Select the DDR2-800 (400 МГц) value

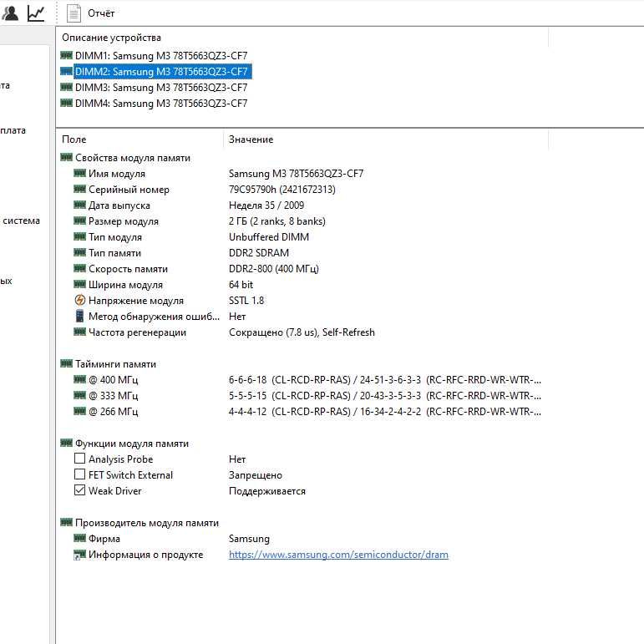[x=274, y=269]
